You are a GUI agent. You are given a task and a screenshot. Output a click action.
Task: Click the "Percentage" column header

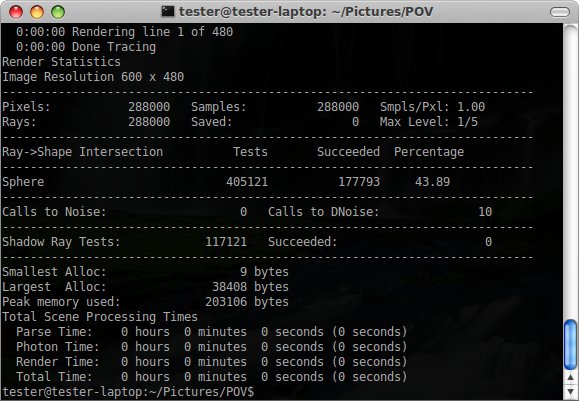pos(429,152)
